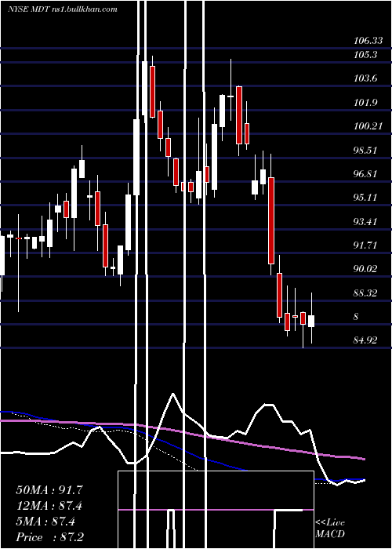Click the 101.9 price level label
The width and height of the screenshot is (392, 549).
coord(365,103)
